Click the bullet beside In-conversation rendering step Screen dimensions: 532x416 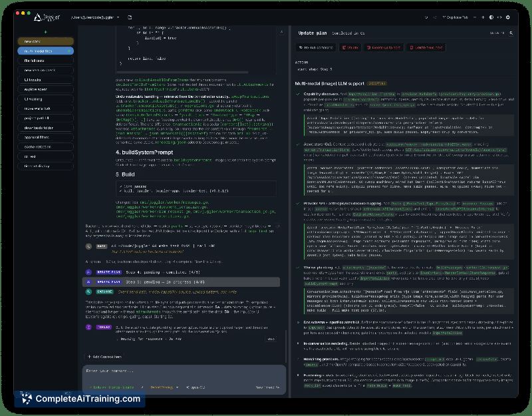point(298,343)
